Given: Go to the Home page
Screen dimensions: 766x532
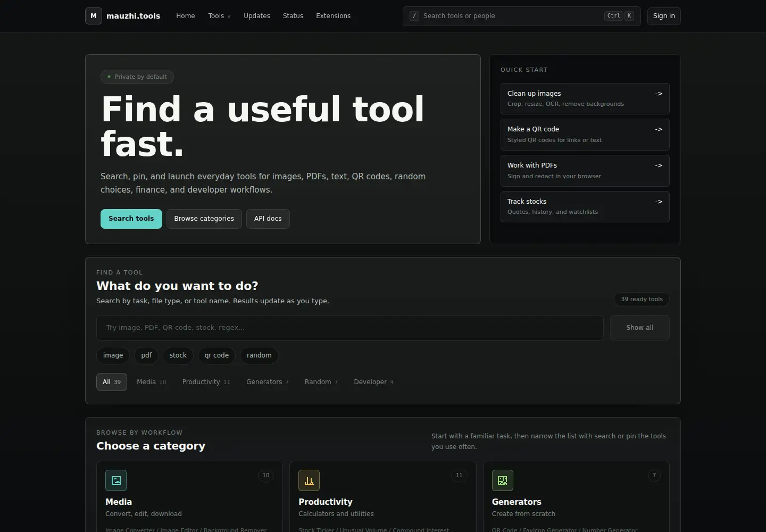Looking at the screenshot, I should pos(186,16).
